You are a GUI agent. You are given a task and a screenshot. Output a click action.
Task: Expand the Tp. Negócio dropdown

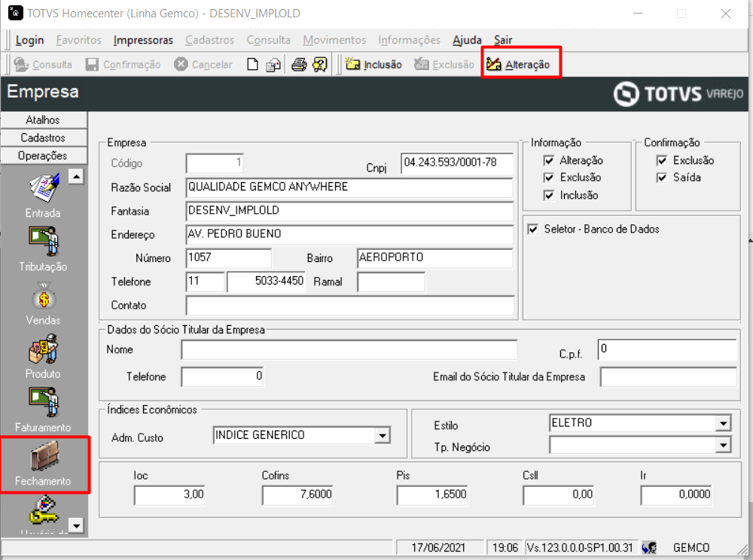[723, 446]
